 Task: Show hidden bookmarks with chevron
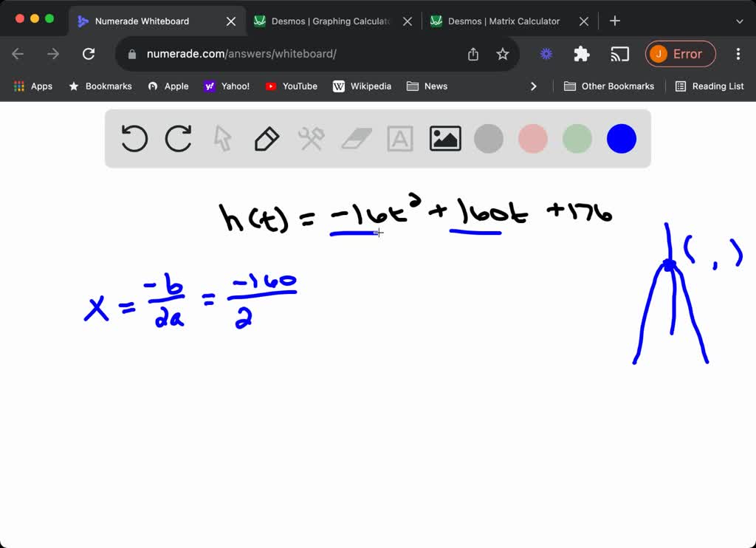click(533, 86)
